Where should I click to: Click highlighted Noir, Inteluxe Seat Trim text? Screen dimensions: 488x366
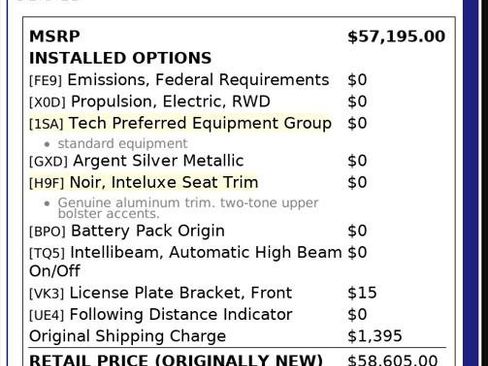pos(164,183)
